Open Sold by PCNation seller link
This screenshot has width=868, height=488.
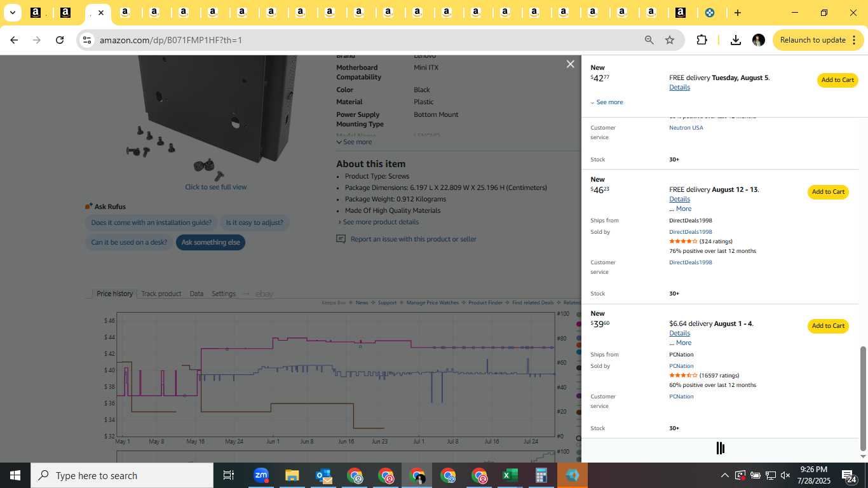pos(681,366)
